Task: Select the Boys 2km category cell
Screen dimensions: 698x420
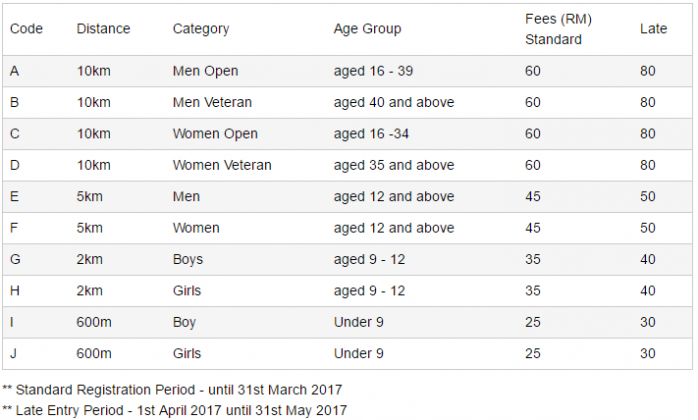Action: 188,260
